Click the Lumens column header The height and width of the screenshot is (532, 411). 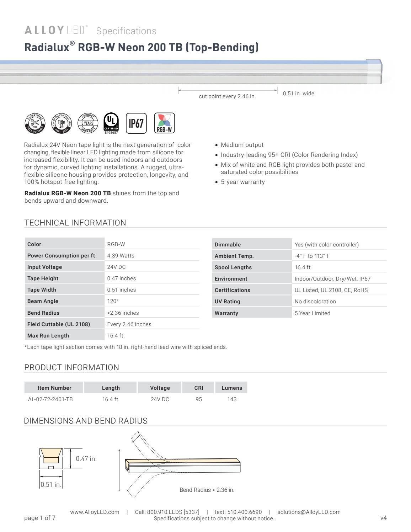232,388
